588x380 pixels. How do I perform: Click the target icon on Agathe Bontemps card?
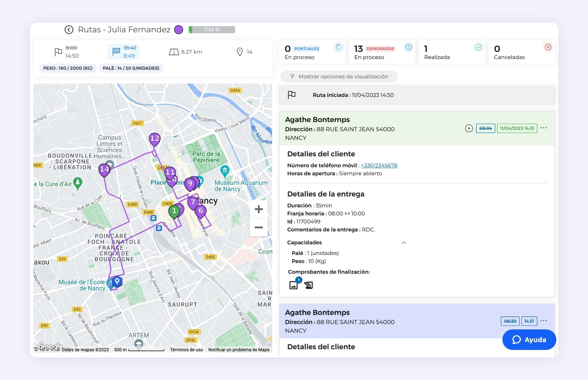coord(469,128)
